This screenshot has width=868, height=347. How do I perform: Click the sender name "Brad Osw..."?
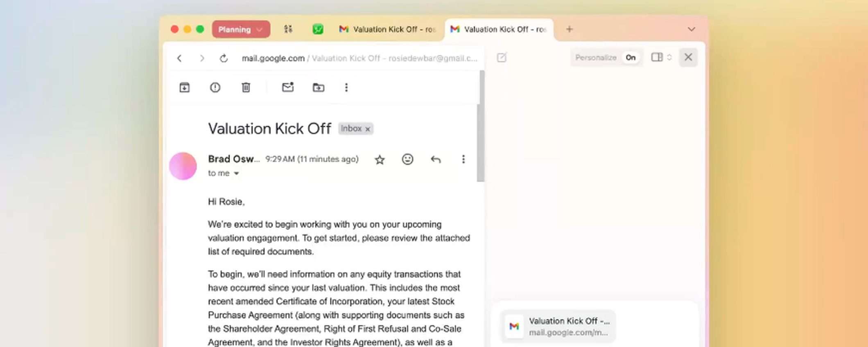[x=234, y=159]
